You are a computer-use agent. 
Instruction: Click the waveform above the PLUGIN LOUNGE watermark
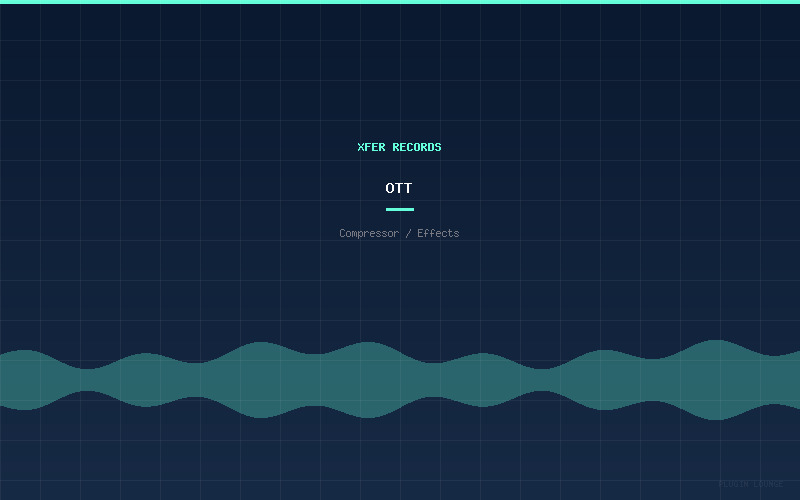coord(750,380)
